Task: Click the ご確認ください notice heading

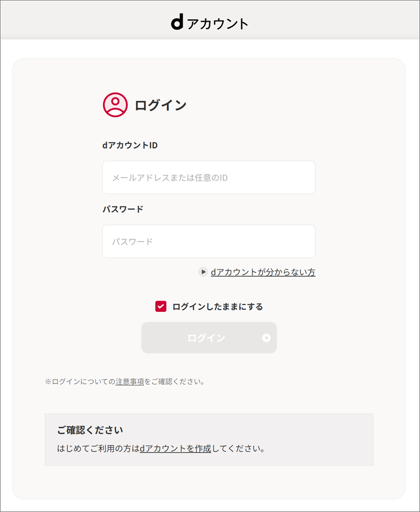Action: [x=90, y=430]
